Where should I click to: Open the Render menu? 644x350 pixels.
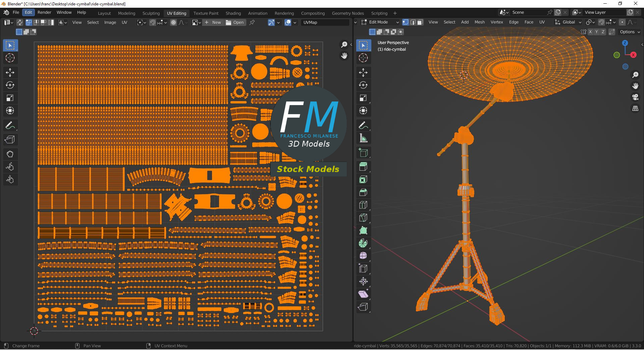click(44, 12)
